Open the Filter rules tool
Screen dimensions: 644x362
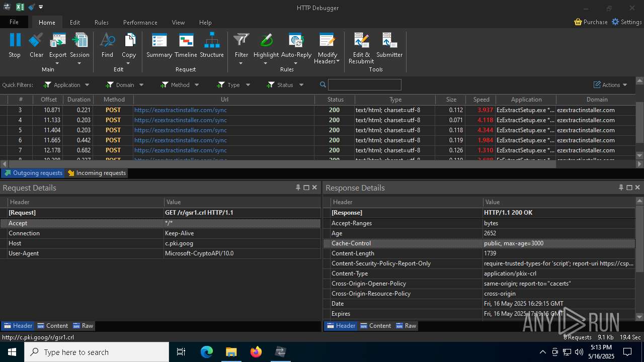click(242, 48)
